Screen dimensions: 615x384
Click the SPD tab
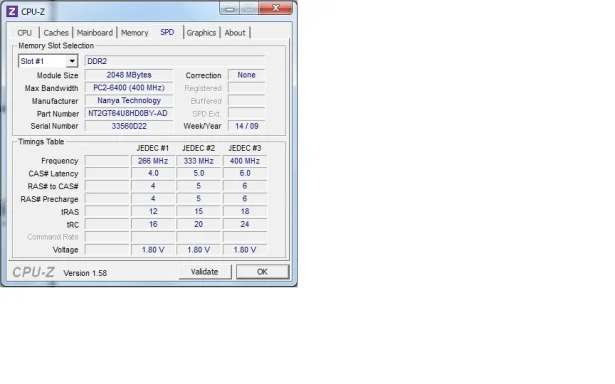click(x=167, y=32)
